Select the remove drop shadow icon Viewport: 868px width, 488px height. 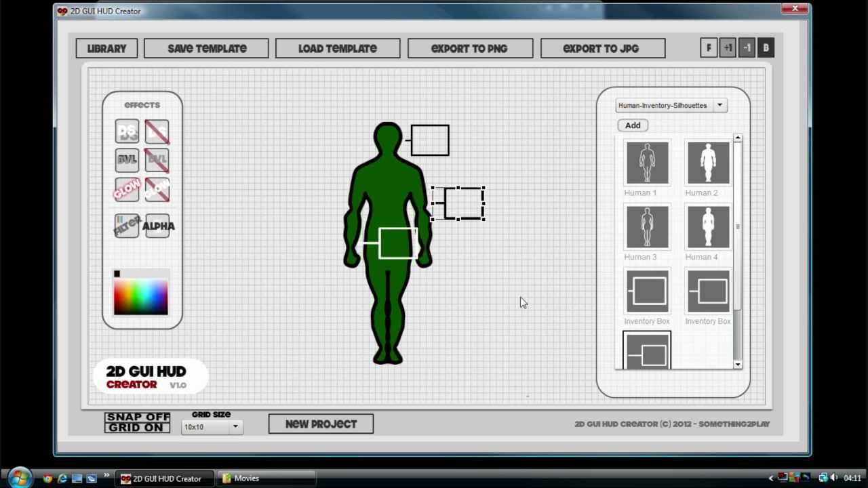(x=157, y=131)
